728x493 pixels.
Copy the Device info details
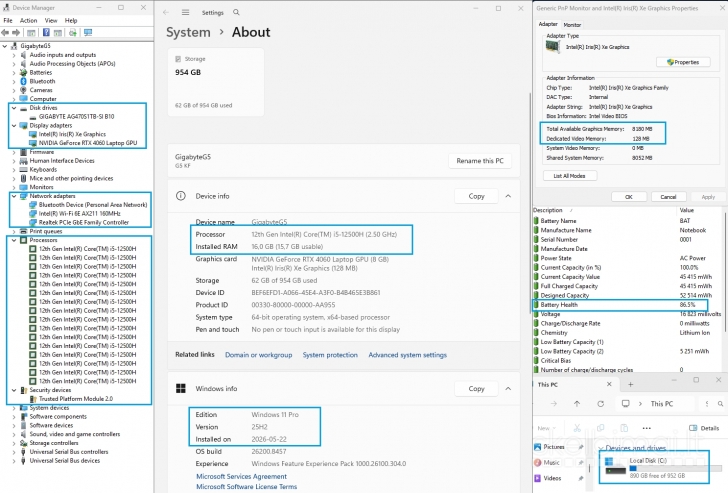click(476, 196)
